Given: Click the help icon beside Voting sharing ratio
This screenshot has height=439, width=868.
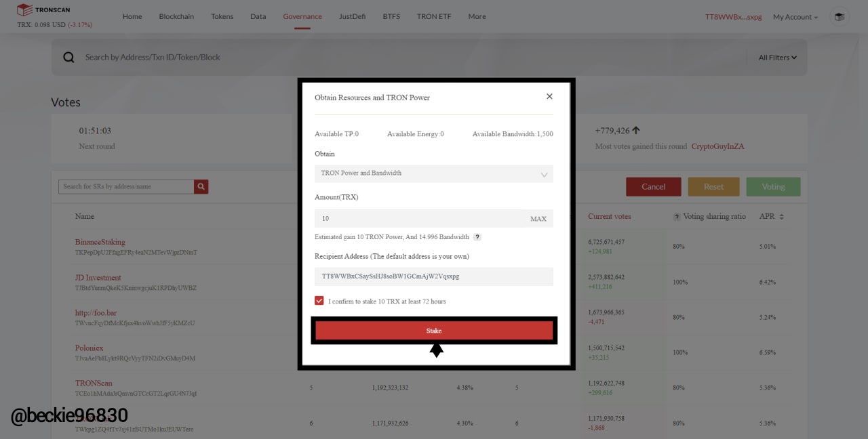Looking at the screenshot, I should (x=677, y=217).
